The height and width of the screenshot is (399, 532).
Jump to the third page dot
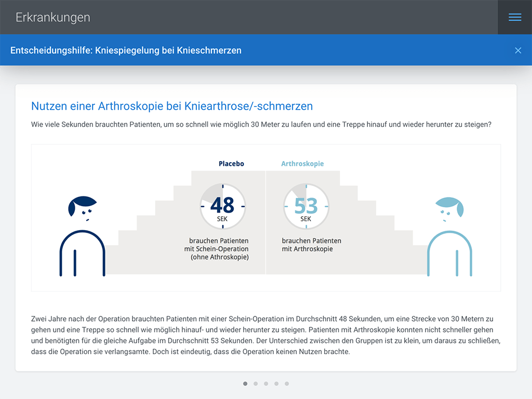click(266, 384)
